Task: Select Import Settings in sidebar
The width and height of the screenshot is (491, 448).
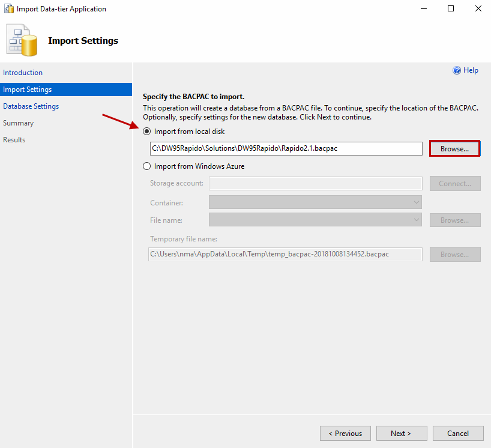Action: coord(28,89)
